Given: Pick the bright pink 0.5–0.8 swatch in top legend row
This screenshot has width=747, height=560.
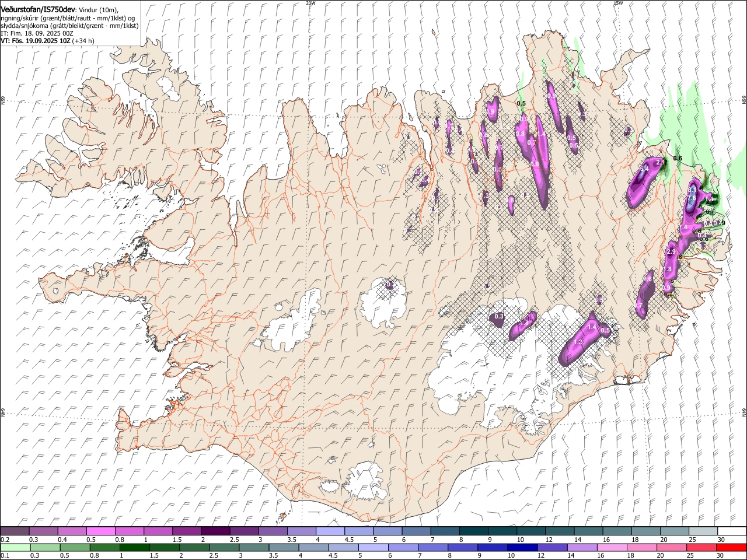Looking at the screenshot, I should coord(101,531).
